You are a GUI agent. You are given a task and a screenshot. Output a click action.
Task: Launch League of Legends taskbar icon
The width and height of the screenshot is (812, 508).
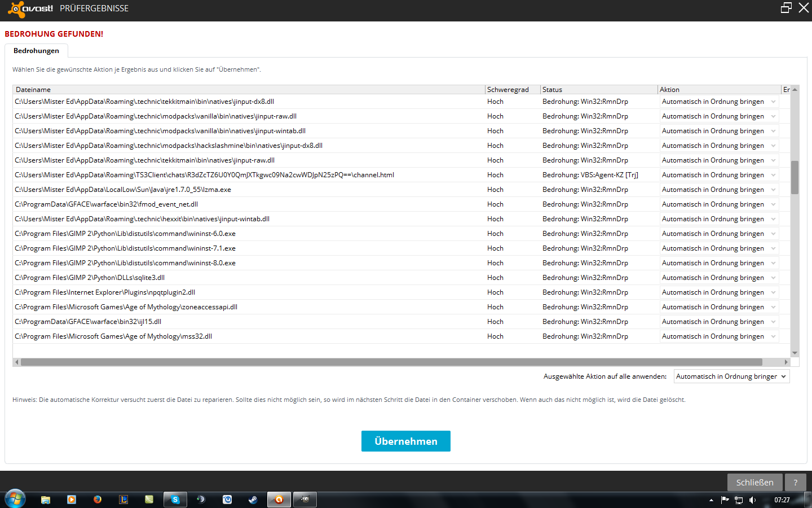point(123,500)
